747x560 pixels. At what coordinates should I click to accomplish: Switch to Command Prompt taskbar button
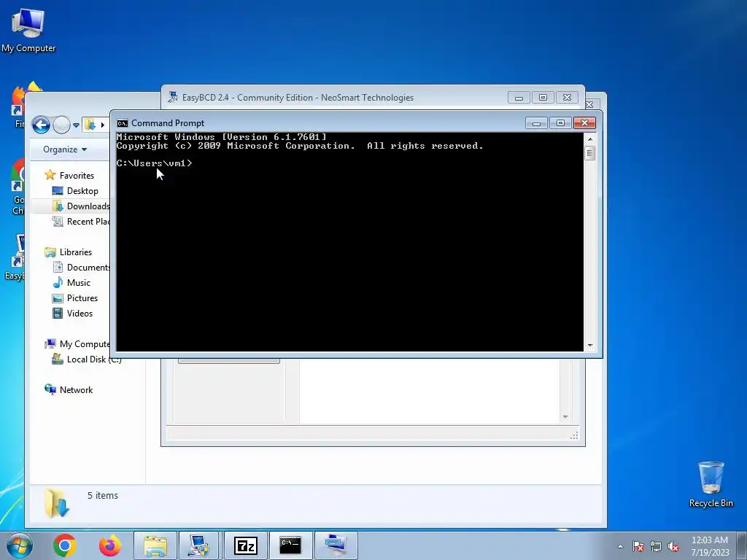click(290, 545)
